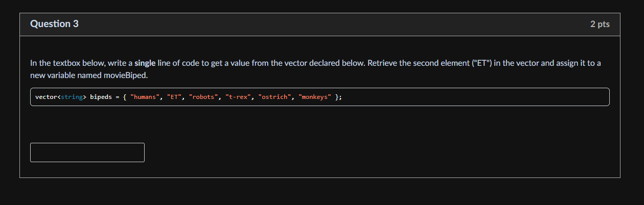Viewport: 644px width, 205px height.
Task: Click the blue "string" type keyword
Action: click(72, 97)
